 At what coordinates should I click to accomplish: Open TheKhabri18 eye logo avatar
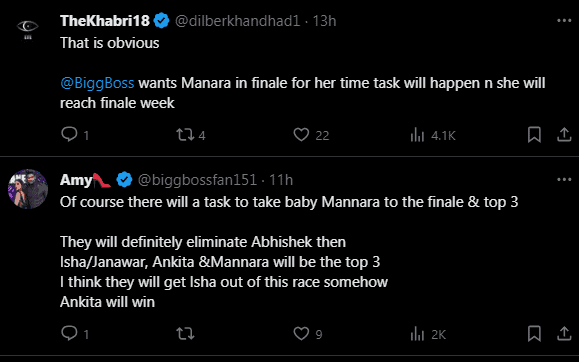[x=28, y=29]
